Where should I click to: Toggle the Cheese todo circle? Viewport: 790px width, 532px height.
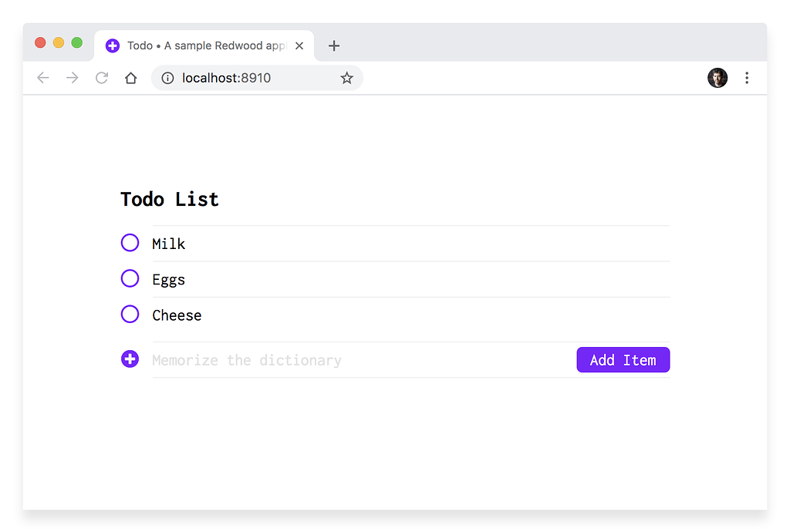pos(130,315)
